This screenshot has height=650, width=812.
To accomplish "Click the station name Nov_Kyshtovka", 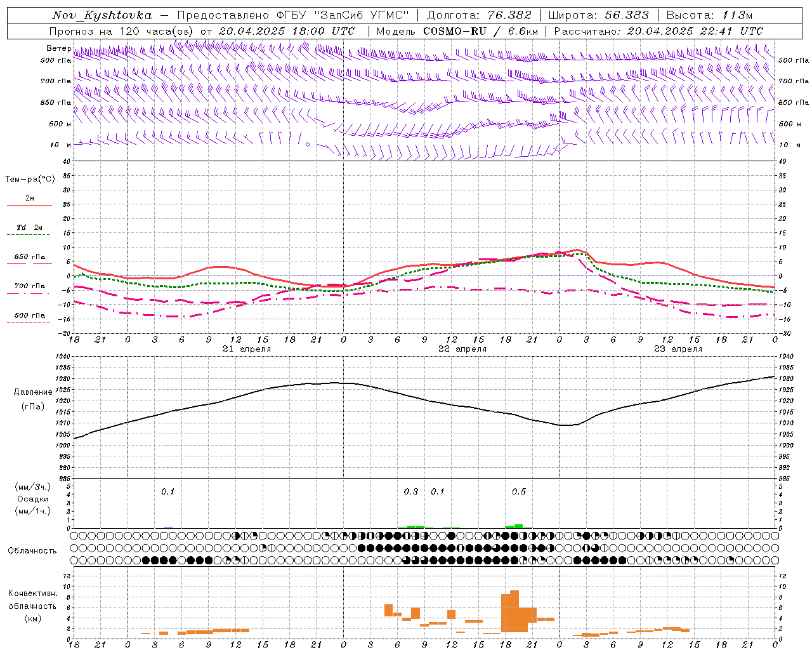I will [x=102, y=15].
